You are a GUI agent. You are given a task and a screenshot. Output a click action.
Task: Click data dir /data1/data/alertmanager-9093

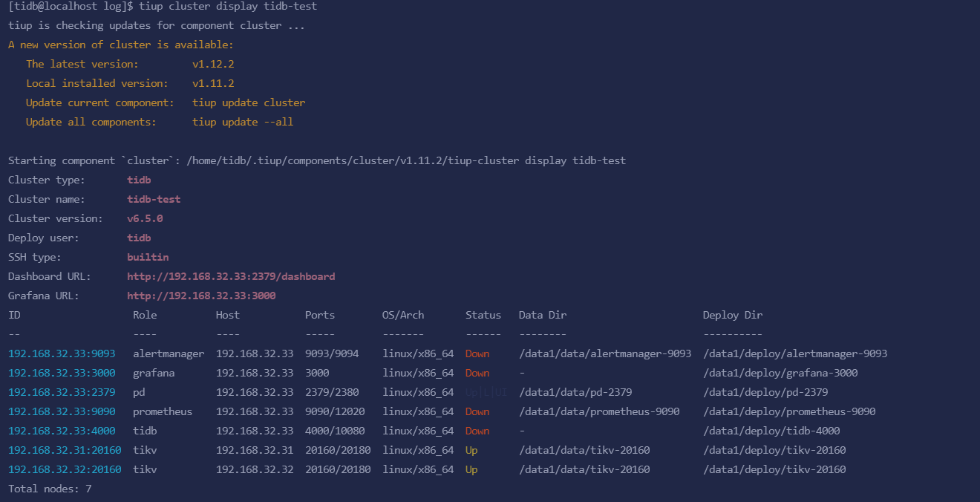coord(605,353)
